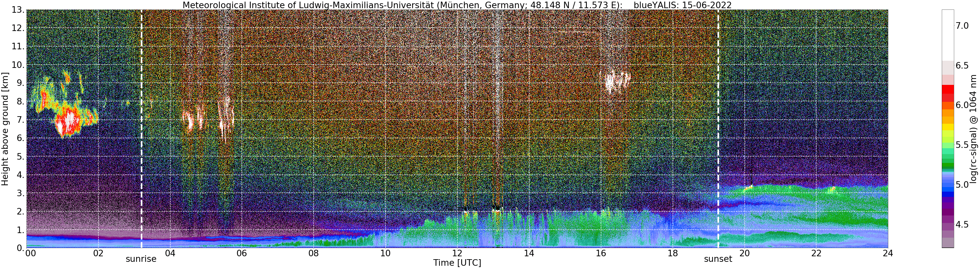The width and height of the screenshot is (980, 269).
Task: Click the green aerosol layer at 3 km near 21 UTC
Action: (x=780, y=189)
